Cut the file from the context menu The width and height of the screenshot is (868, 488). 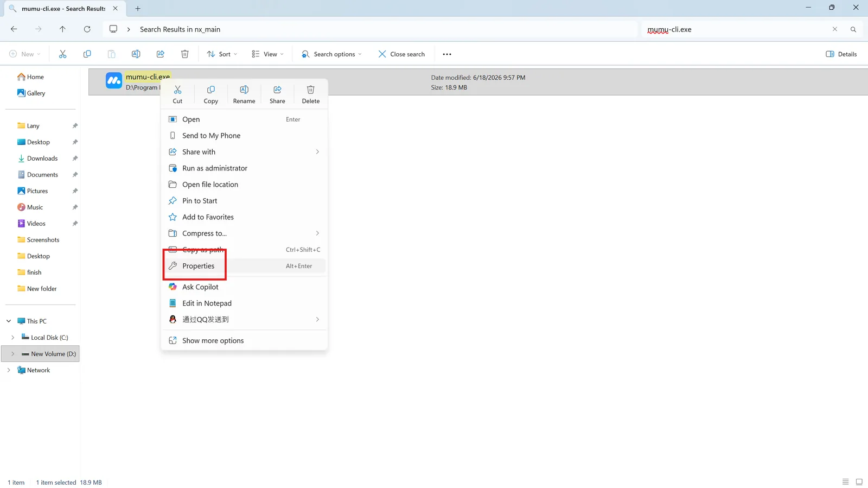(177, 94)
